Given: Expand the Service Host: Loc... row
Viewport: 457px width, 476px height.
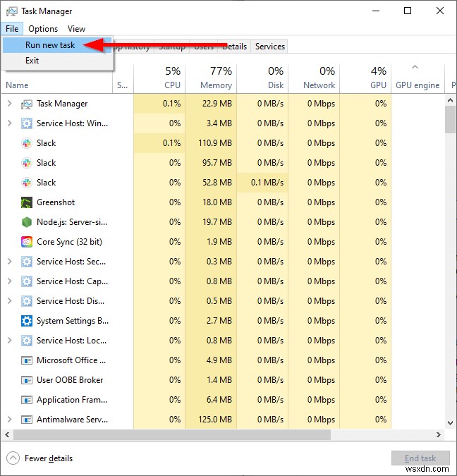Looking at the screenshot, I should click(9, 341).
